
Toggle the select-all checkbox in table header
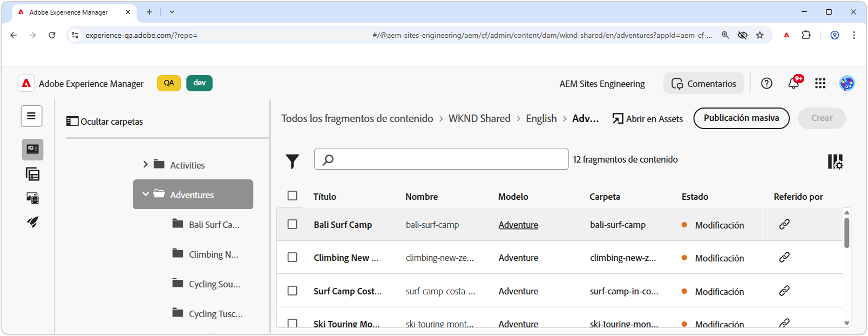click(x=293, y=196)
